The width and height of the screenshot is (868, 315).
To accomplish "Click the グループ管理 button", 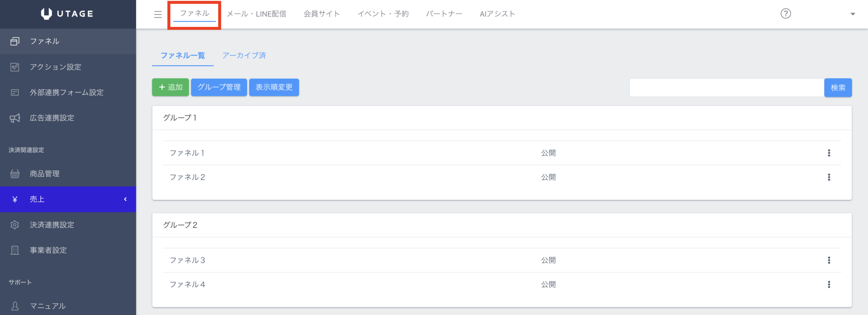I will point(219,87).
